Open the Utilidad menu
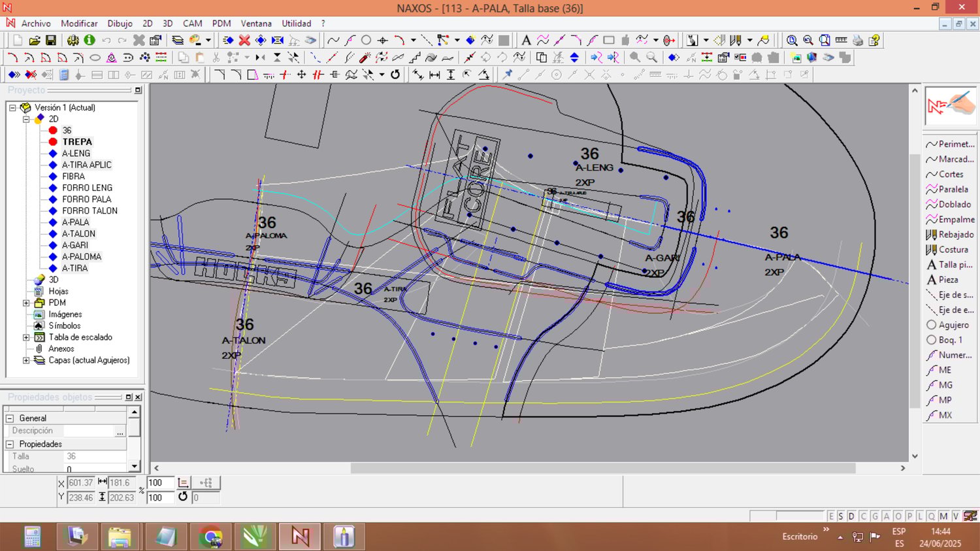Screen dimensions: 980x551 pos(296,24)
